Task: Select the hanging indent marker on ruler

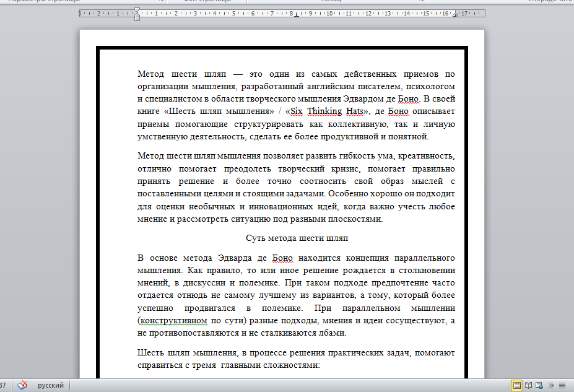Action: [x=137, y=15]
